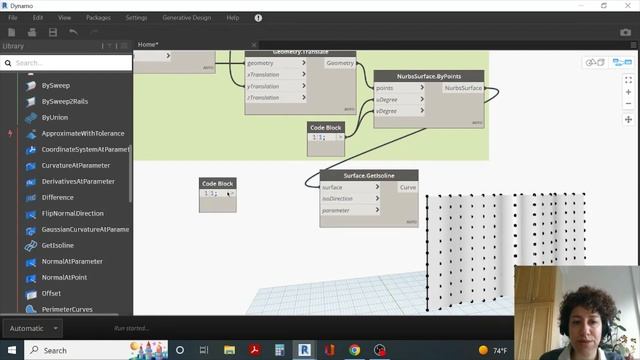Expand vDegree input port chevron
This screenshot has height=360, width=640.
[422, 111]
